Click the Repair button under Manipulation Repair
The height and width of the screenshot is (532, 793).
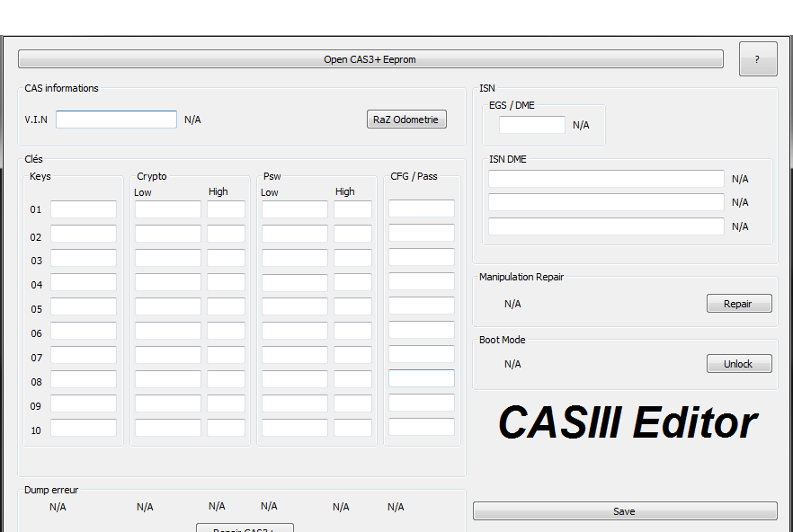pos(738,304)
